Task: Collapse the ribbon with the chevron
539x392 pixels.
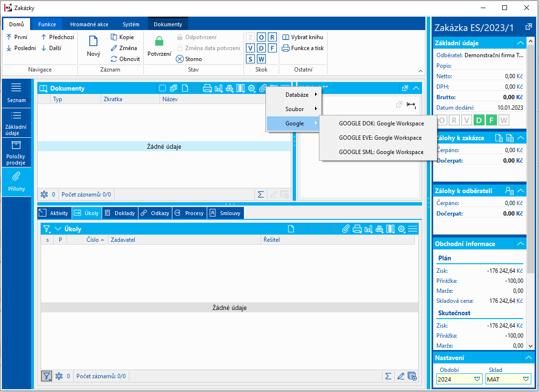Action: (x=421, y=71)
